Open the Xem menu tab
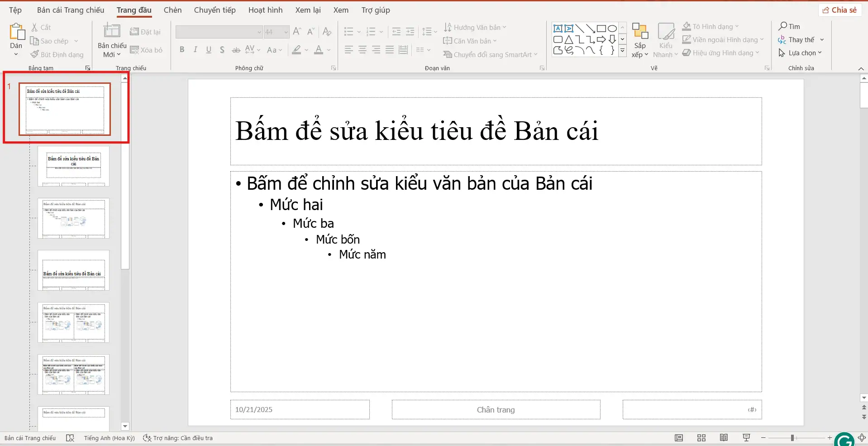868x446 pixels. click(340, 10)
